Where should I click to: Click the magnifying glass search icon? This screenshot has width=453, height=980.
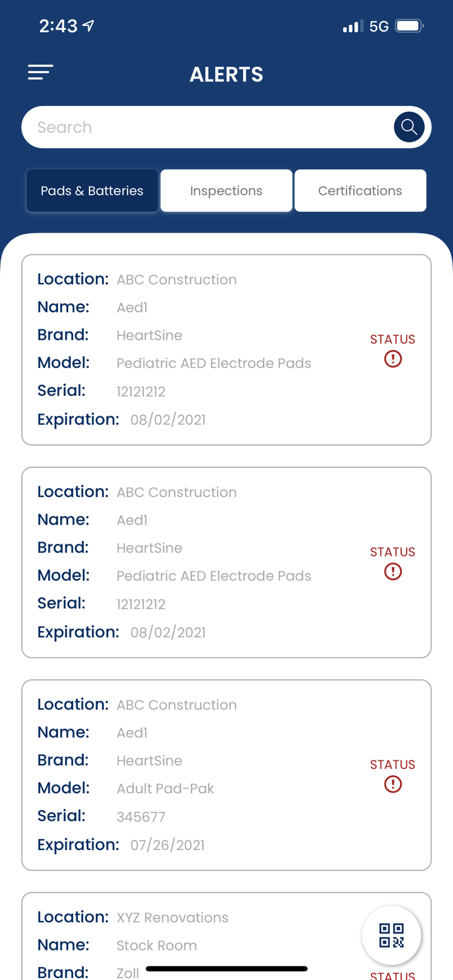[409, 127]
